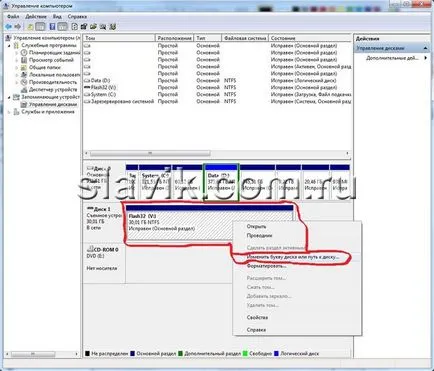The image size is (434, 371).
Task: Click the CD-ROM 0 disc icon
Action: (x=90, y=249)
